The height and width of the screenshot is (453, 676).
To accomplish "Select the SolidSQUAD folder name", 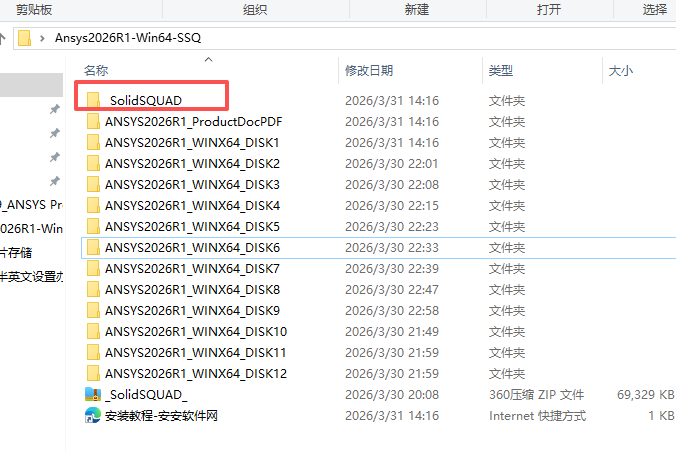I will tap(146, 100).
